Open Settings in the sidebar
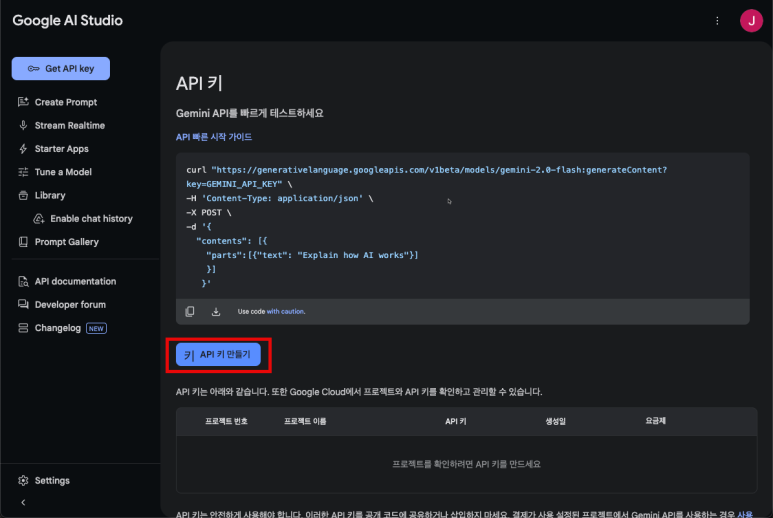 point(52,480)
